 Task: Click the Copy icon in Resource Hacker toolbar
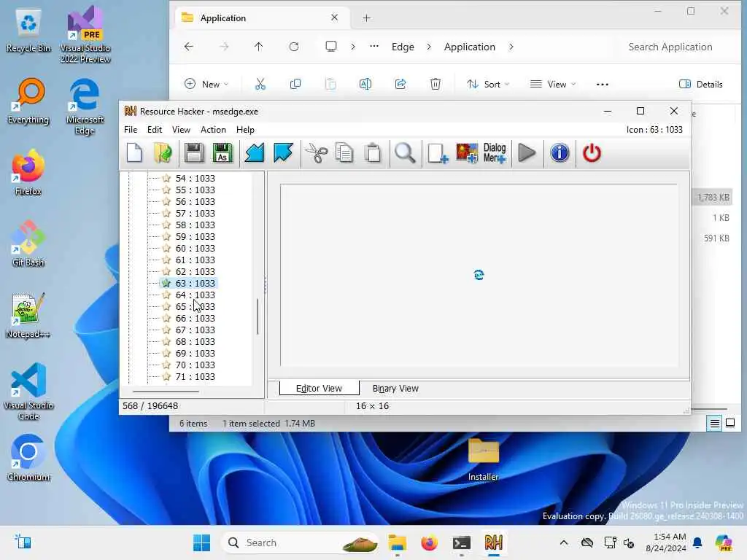[x=344, y=153]
